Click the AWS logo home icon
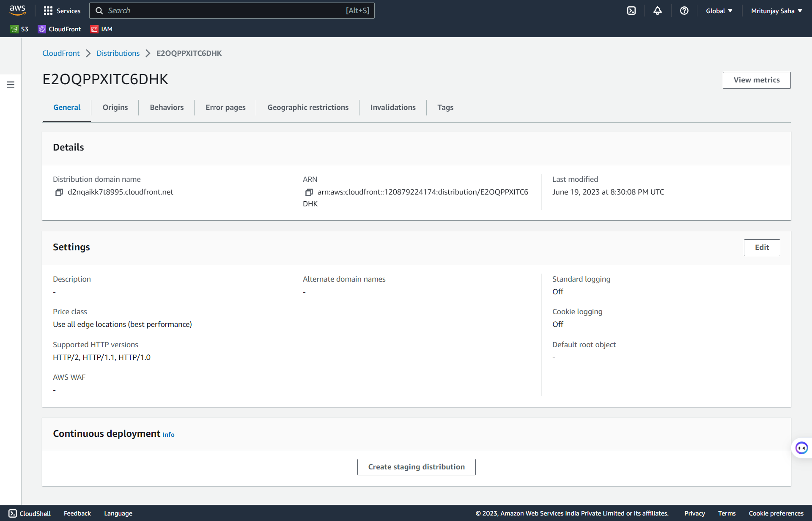The width and height of the screenshot is (812, 521). [17, 10]
